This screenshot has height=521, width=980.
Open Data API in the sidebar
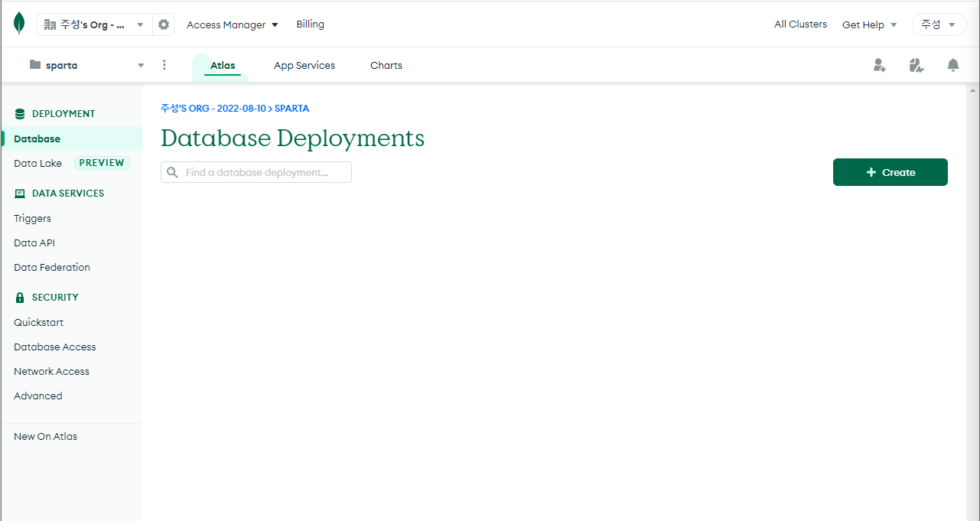pyautogui.click(x=34, y=243)
